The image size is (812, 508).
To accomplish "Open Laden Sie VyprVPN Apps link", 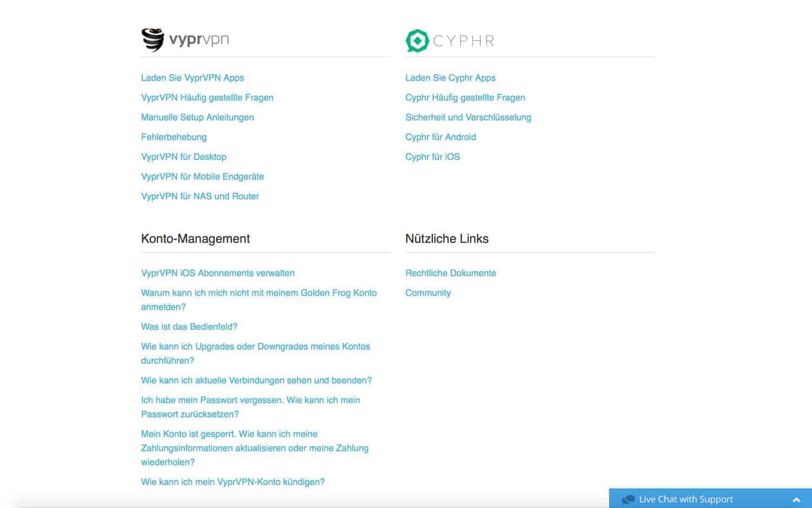I will (x=192, y=77).
